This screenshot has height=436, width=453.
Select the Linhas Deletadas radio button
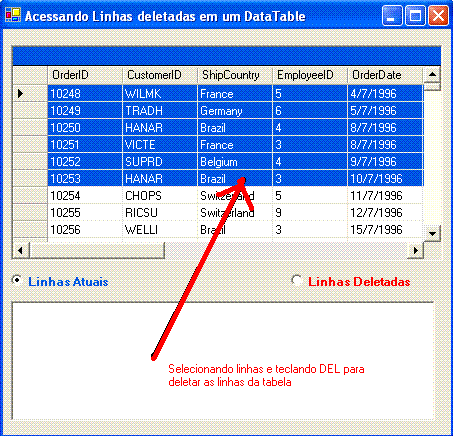pos(297,281)
